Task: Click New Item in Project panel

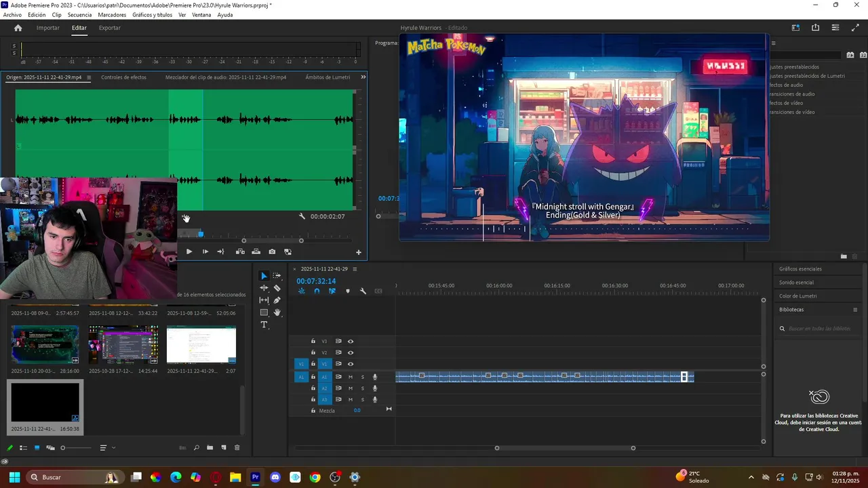Action: point(224,448)
